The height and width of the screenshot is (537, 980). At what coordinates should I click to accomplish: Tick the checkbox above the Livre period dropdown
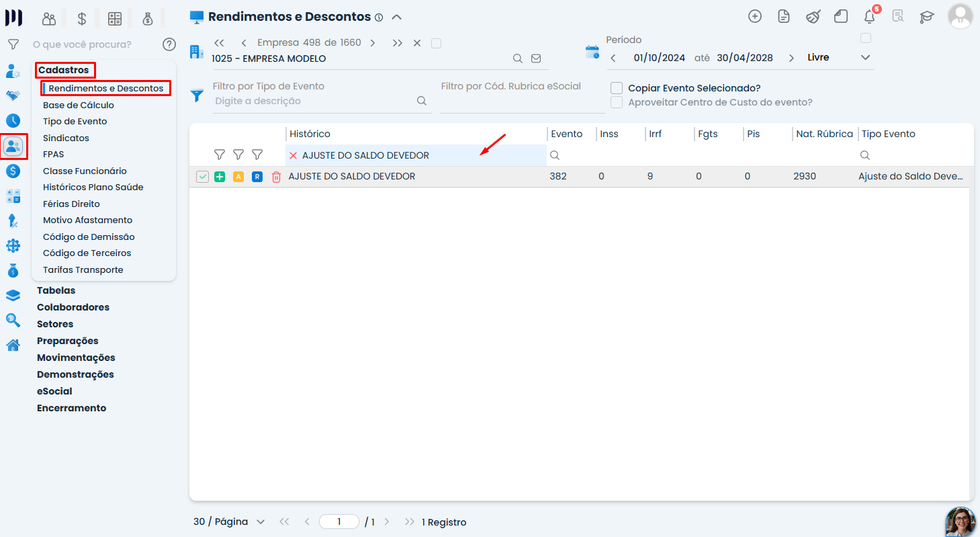[866, 38]
